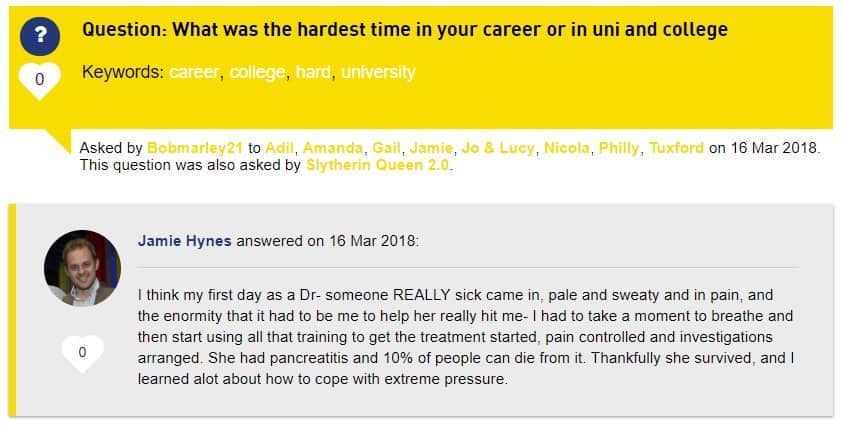
Task: Open the 'career' keyword link
Action: point(194,72)
